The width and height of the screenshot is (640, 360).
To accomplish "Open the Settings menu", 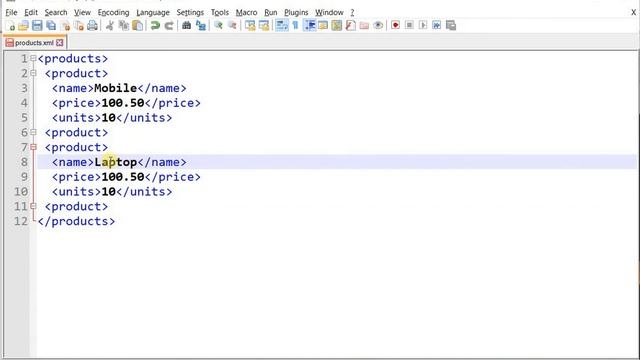I will click(190, 13).
